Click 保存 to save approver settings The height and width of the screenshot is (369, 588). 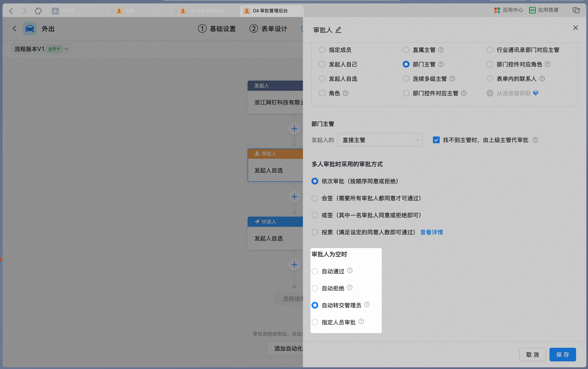[x=562, y=354]
